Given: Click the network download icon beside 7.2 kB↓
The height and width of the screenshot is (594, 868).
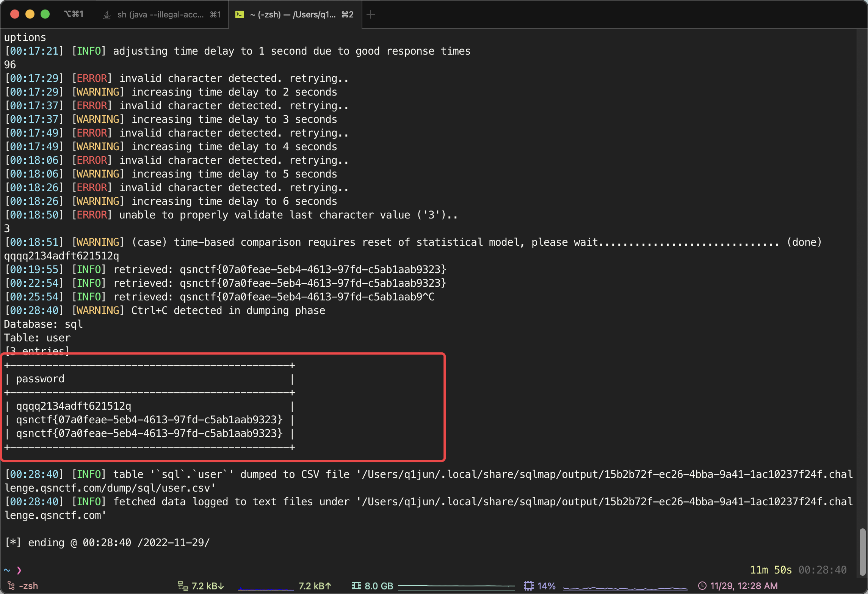Looking at the screenshot, I should 183,586.
